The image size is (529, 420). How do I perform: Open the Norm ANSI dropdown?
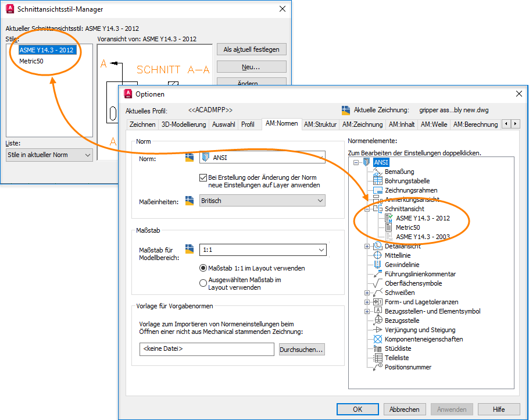(262, 157)
